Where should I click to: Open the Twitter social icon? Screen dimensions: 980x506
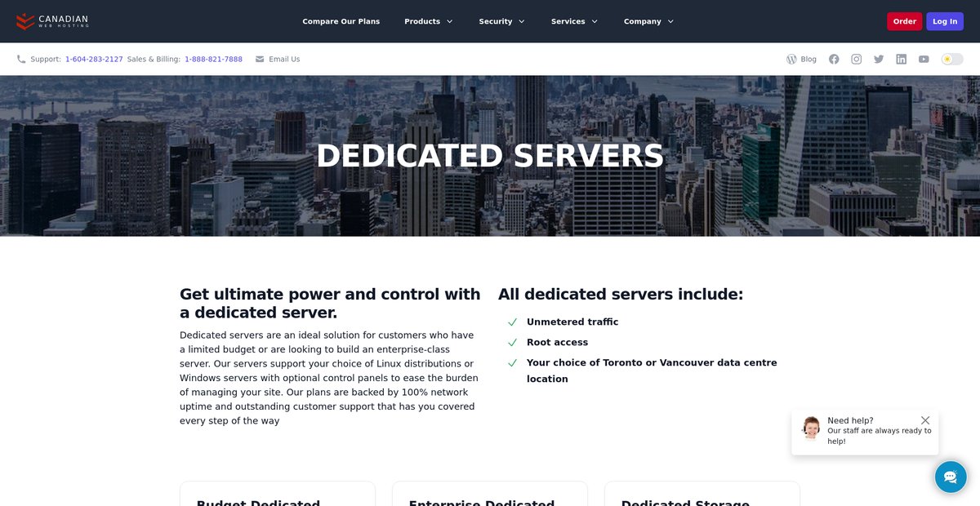pyautogui.click(x=879, y=59)
